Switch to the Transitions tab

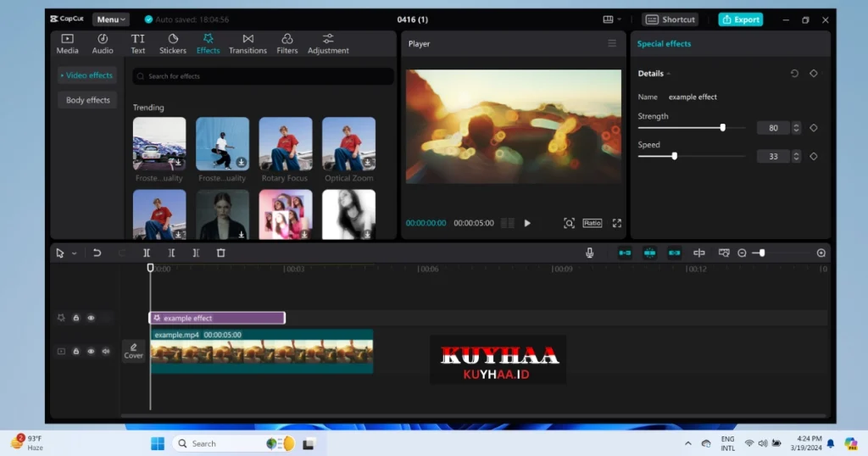tap(248, 44)
